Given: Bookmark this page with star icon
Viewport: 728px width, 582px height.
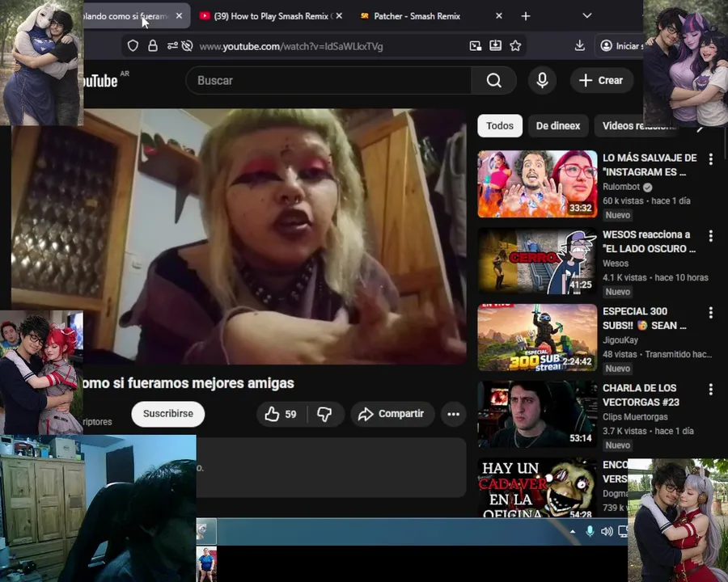Looking at the screenshot, I should tap(515, 45).
